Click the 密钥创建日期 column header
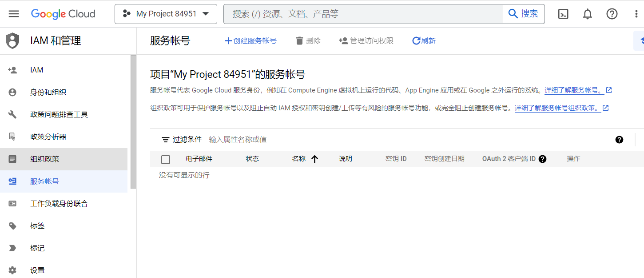The width and height of the screenshot is (644, 278). coord(445,159)
